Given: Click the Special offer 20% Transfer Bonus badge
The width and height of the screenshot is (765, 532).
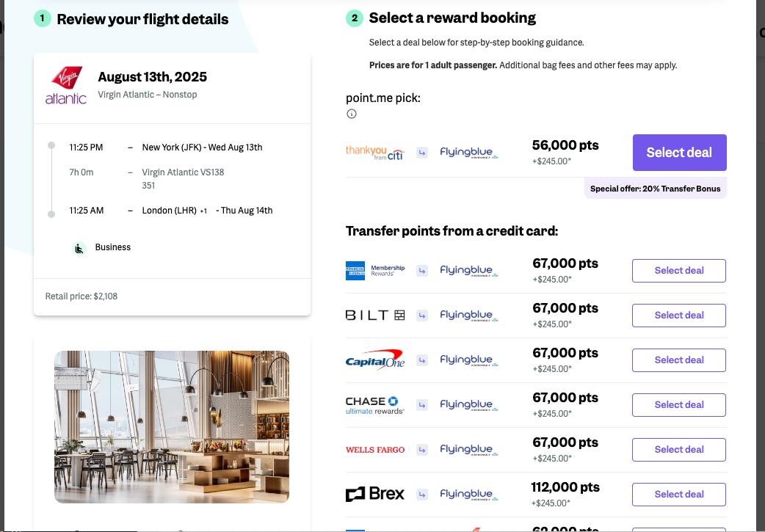Looking at the screenshot, I should pyautogui.click(x=655, y=188).
